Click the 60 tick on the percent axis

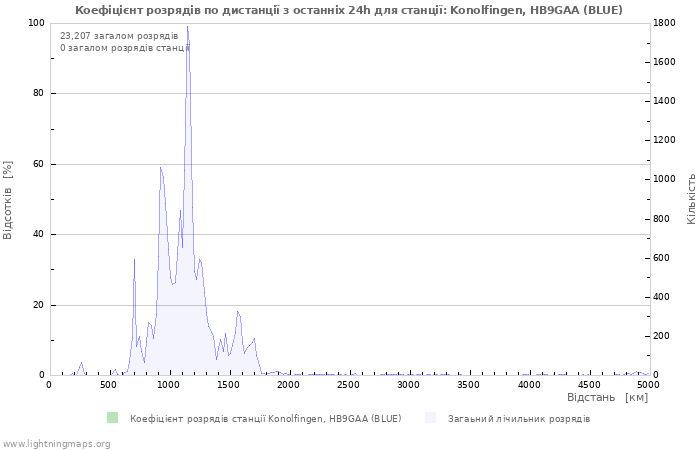[37, 164]
